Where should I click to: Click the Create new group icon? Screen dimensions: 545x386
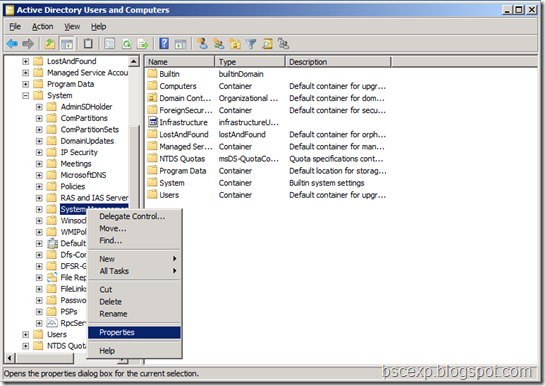pos(219,44)
